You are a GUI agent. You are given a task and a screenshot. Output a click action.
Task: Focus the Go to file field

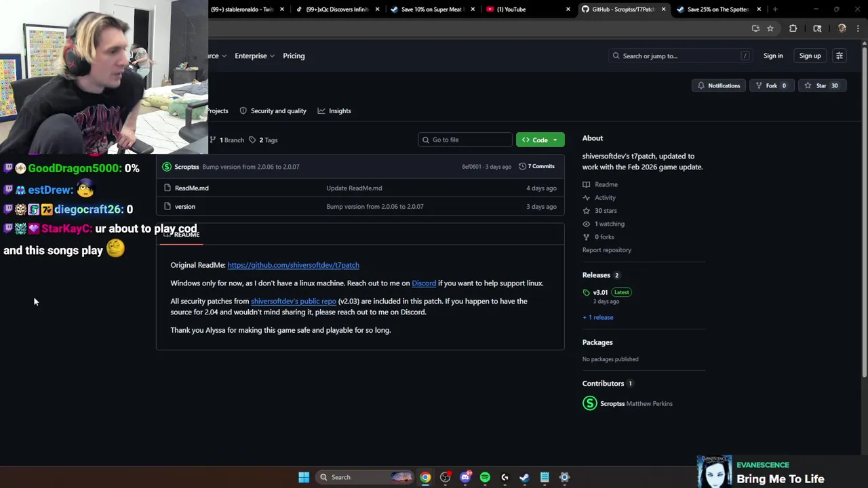click(x=465, y=140)
